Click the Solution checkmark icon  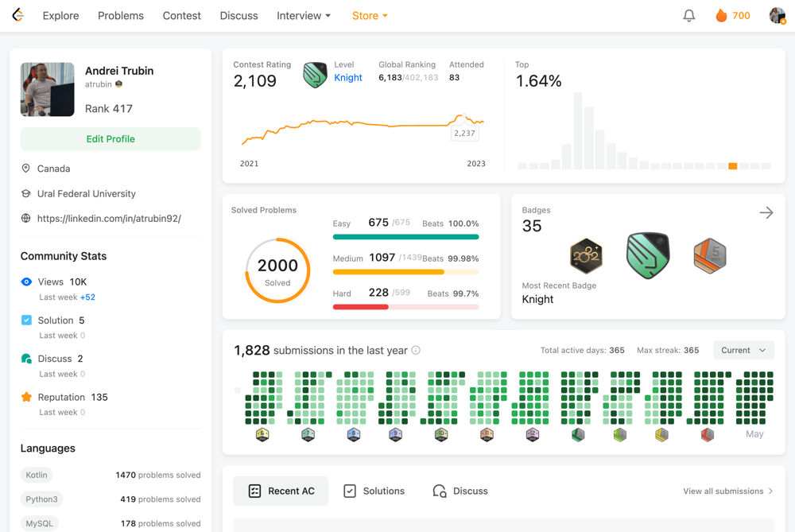[26, 320]
